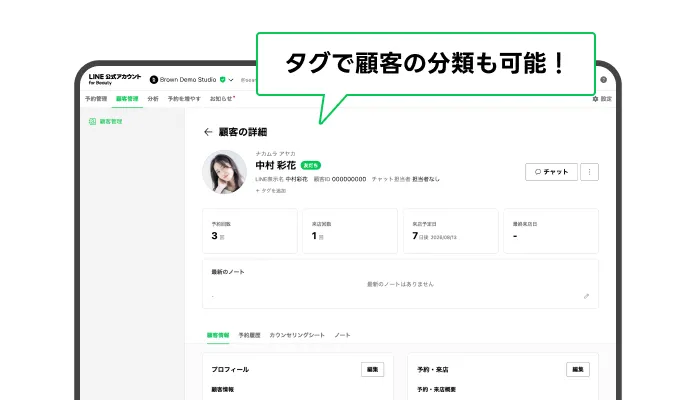Switch to the 分析 tab
The image size is (696, 400).
point(153,99)
